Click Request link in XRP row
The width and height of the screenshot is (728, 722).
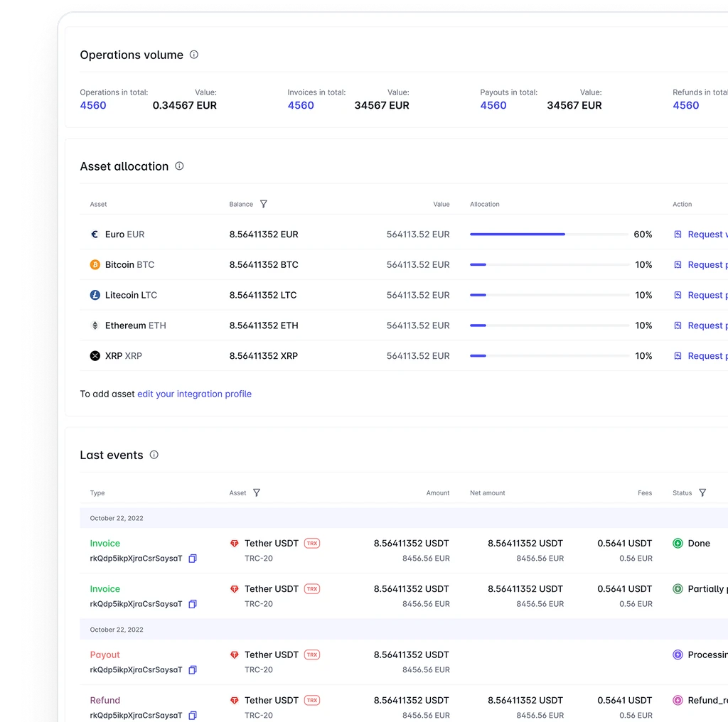coord(707,356)
